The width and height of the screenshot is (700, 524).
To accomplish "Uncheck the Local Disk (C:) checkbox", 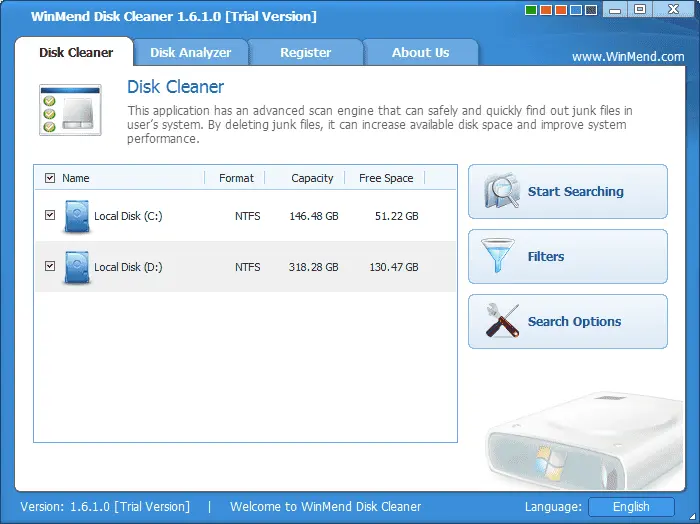I will (x=50, y=215).
